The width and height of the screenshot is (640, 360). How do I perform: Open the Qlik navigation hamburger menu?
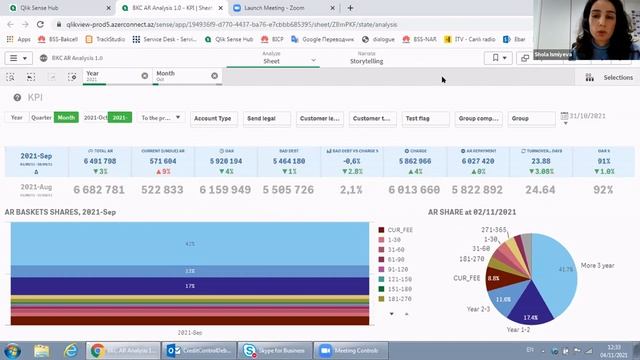[18, 58]
